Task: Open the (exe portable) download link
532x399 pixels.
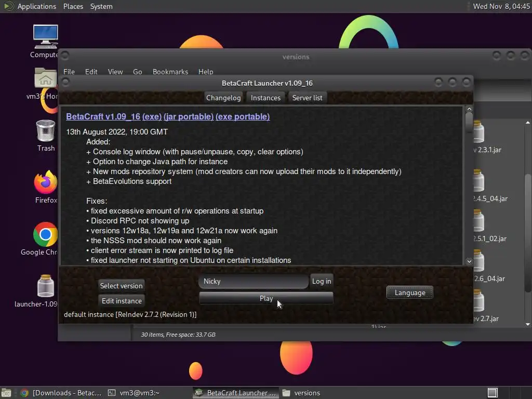Action: click(x=243, y=116)
